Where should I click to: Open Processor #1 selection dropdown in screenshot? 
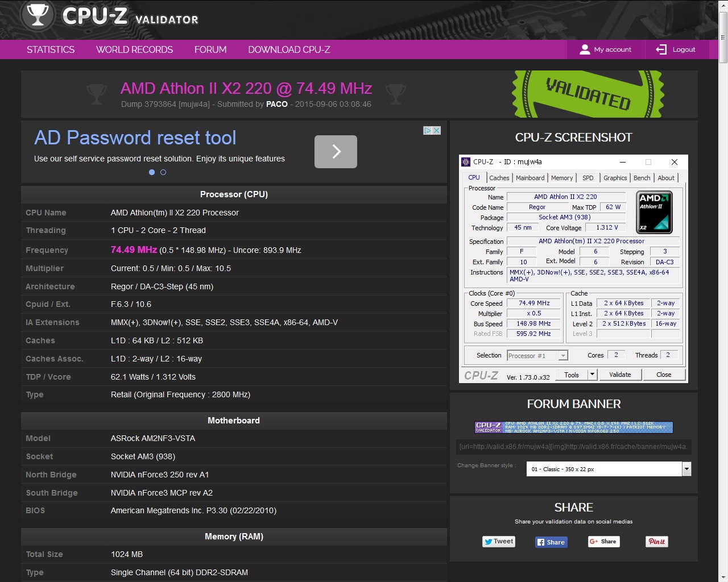point(537,356)
